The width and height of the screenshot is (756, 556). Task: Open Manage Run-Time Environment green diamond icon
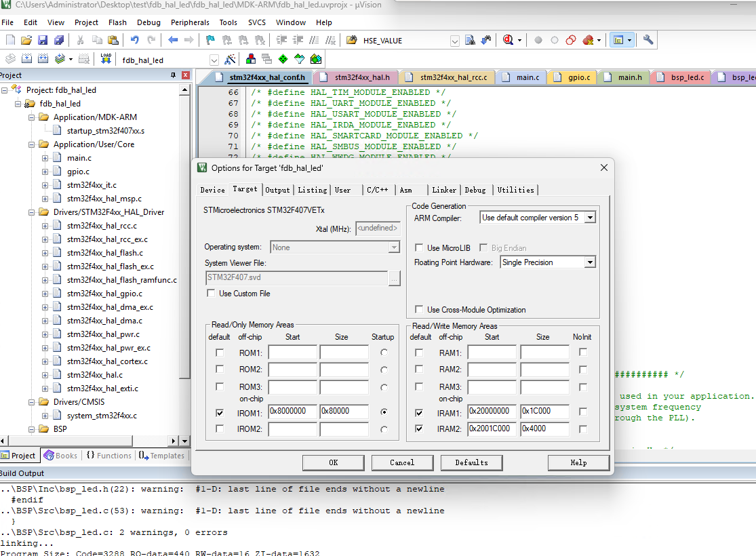(x=283, y=59)
